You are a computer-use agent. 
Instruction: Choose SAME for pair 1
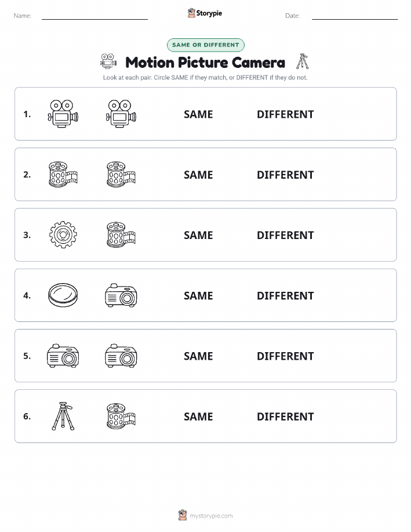198,114
